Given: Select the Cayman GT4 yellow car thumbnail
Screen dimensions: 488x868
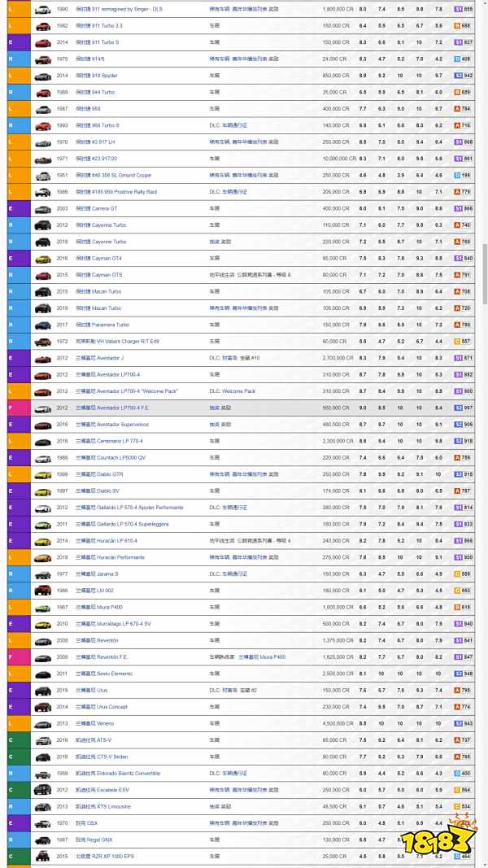Looking at the screenshot, I should [42, 259].
